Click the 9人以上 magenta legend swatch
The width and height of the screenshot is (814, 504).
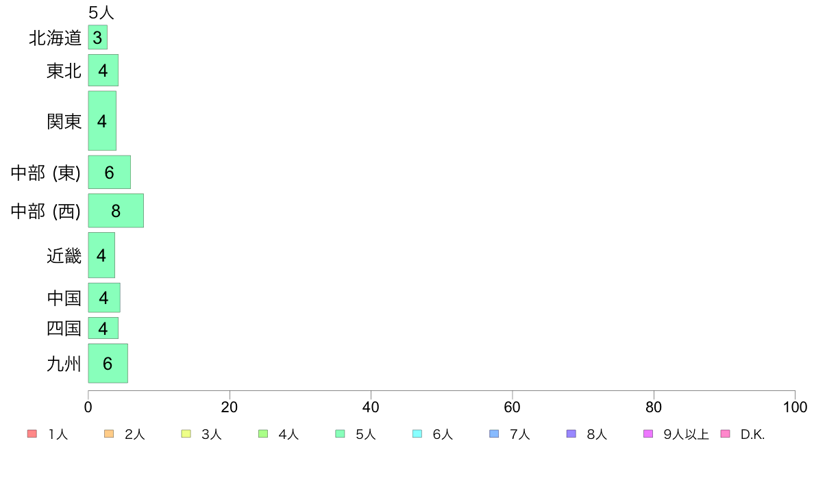[x=648, y=434]
